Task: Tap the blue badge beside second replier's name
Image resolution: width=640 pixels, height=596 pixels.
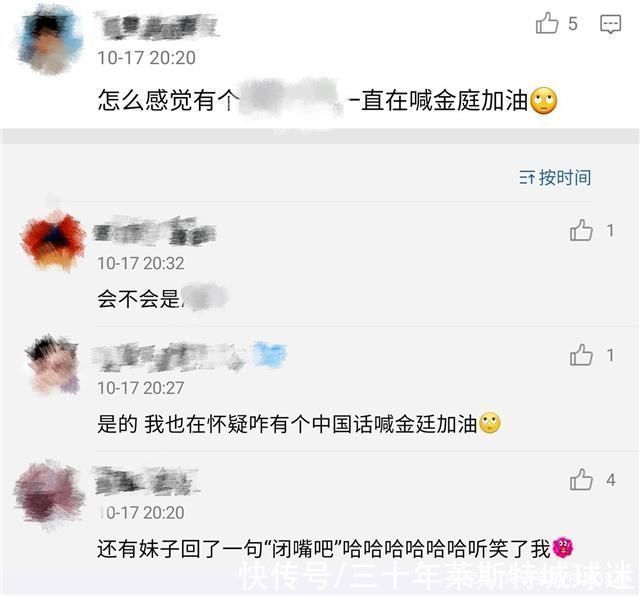Action: point(269,354)
